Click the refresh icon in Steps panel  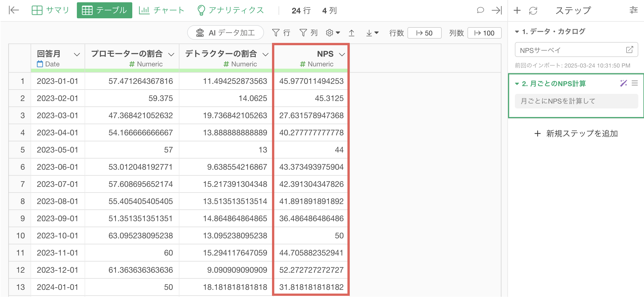tap(533, 11)
